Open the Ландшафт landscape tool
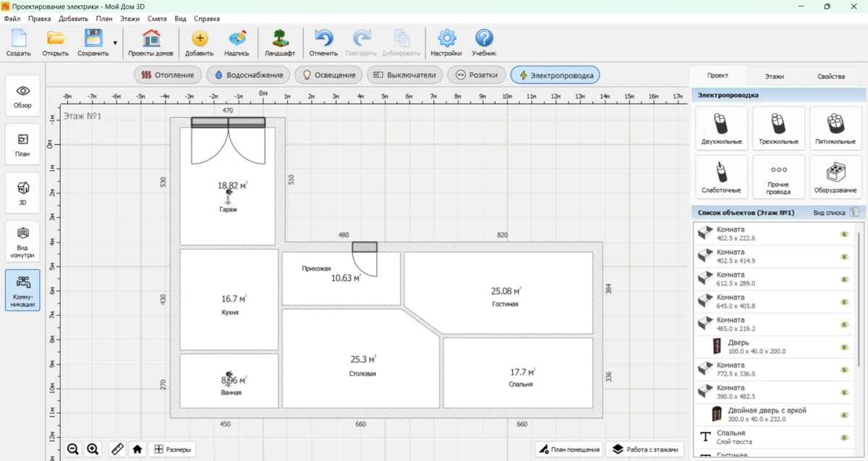The width and height of the screenshot is (868, 461). (280, 43)
